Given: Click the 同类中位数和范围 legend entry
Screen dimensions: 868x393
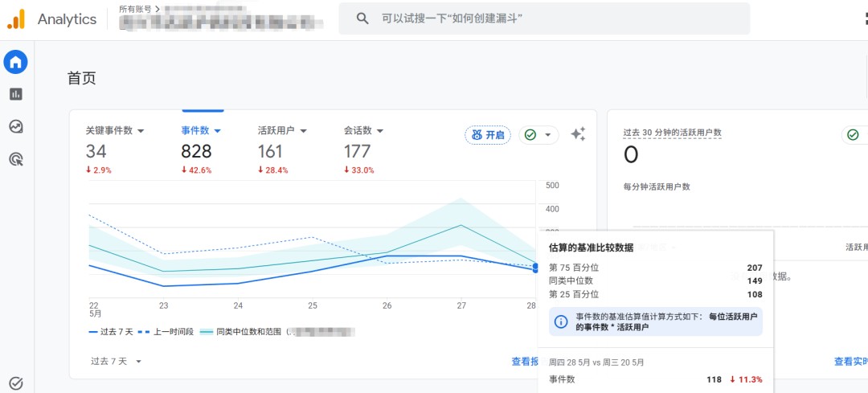Looking at the screenshot, I should (x=241, y=332).
